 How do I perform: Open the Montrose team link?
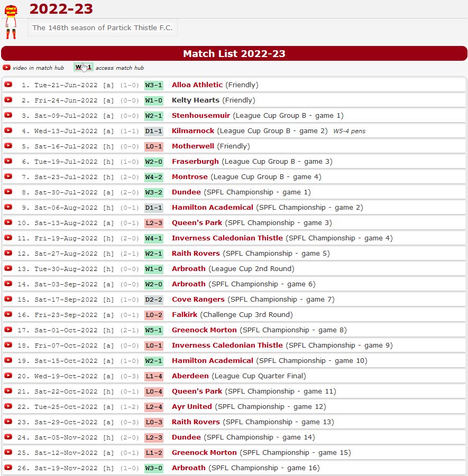[190, 176]
